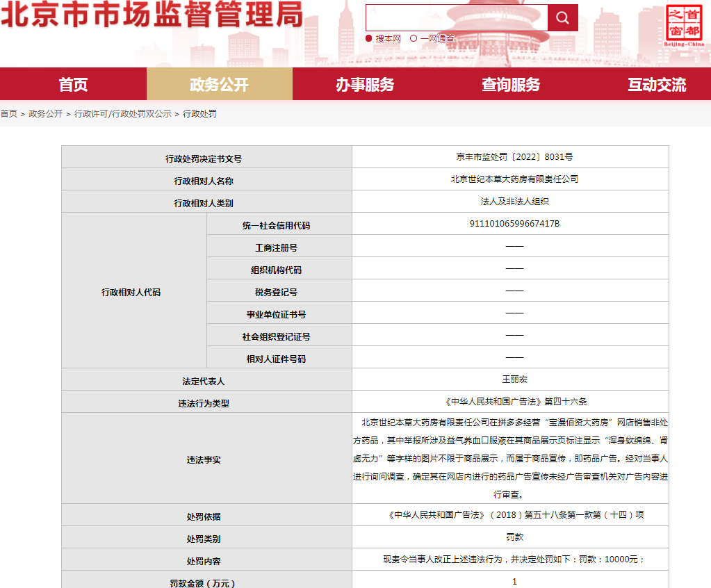711x588 pixels.
Task: Click the credit code 91110106599667417B
Action: [514, 224]
